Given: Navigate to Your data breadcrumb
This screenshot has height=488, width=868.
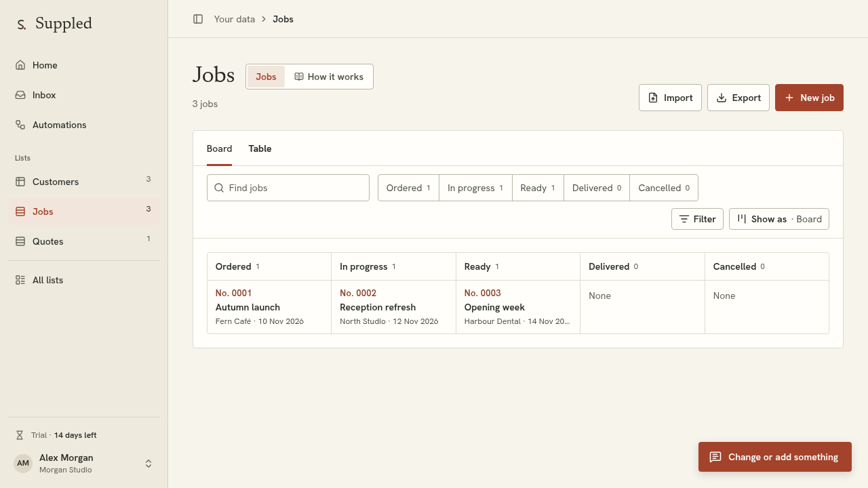Looking at the screenshot, I should 235,19.
